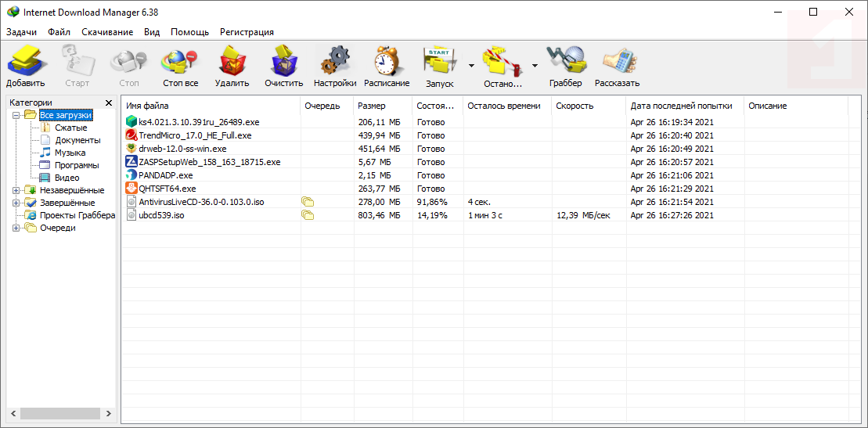Click the 12,39 МБ/сек speed cell
868x428 pixels.
[x=583, y=215]
